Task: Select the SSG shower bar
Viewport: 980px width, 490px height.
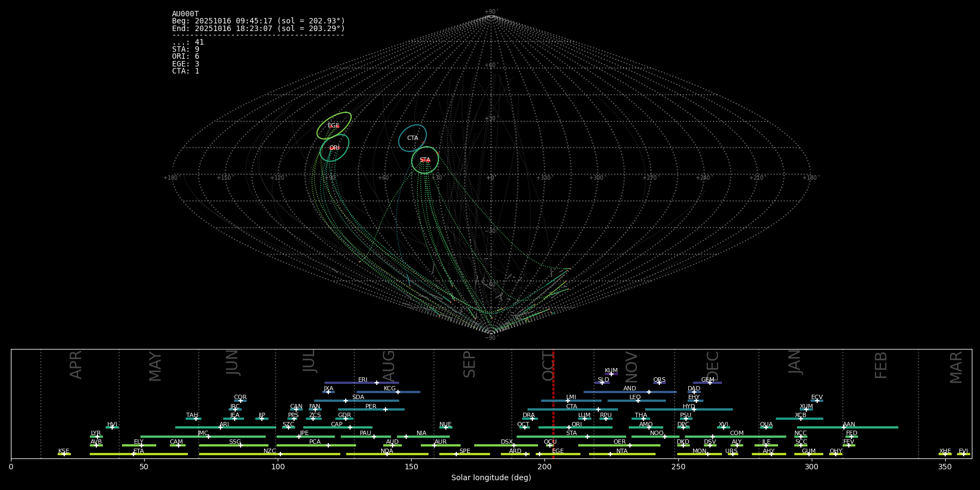Action: tap(235, 445)
